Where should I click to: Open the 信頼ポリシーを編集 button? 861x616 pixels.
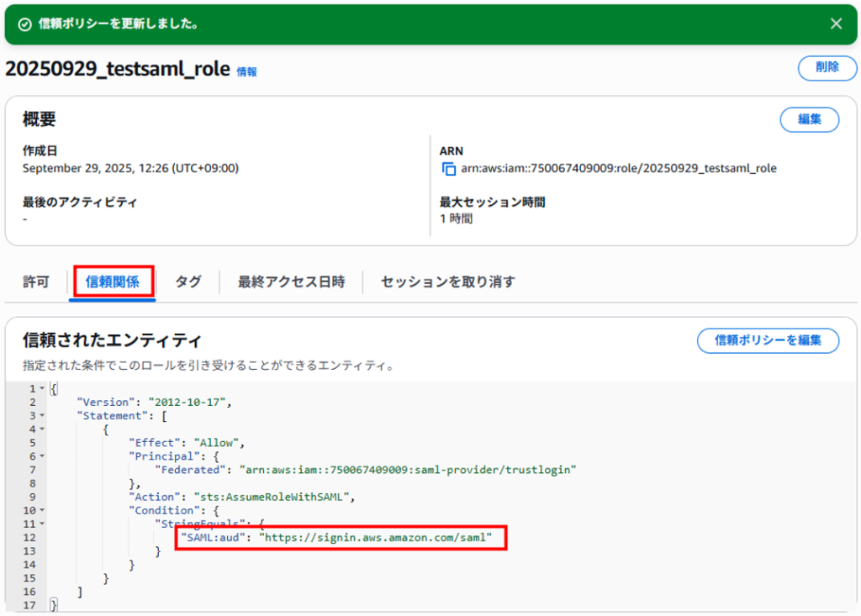coord(767,340)
